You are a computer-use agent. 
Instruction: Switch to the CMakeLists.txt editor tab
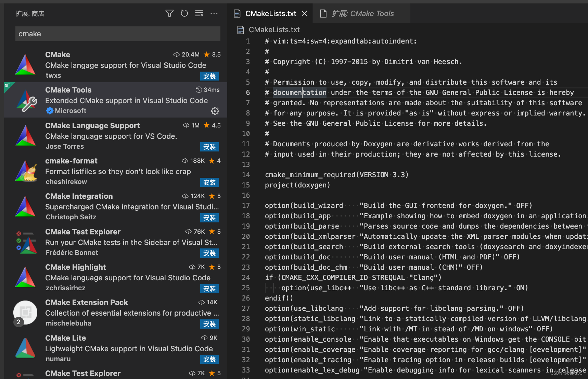coord(270,13)
